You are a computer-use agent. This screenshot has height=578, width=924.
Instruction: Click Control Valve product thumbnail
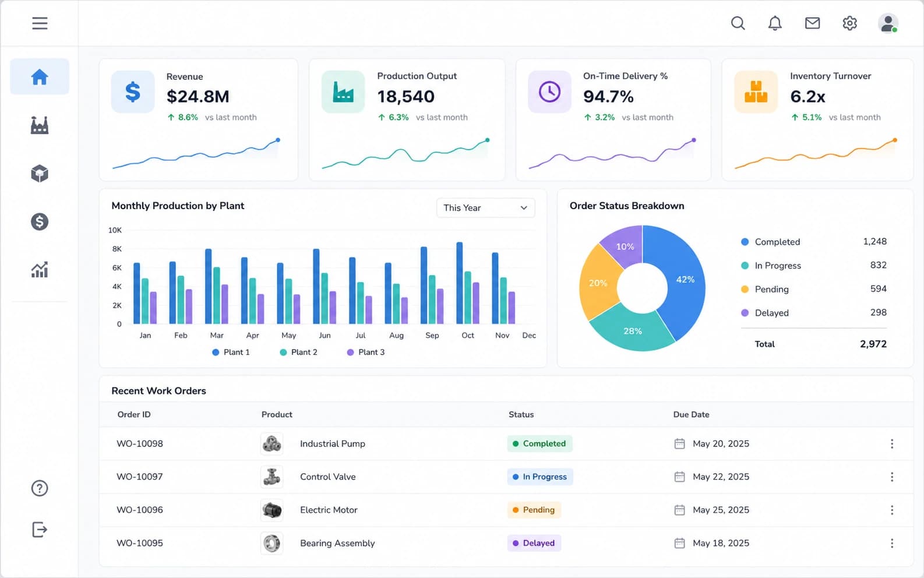click(x=271, y=477)
